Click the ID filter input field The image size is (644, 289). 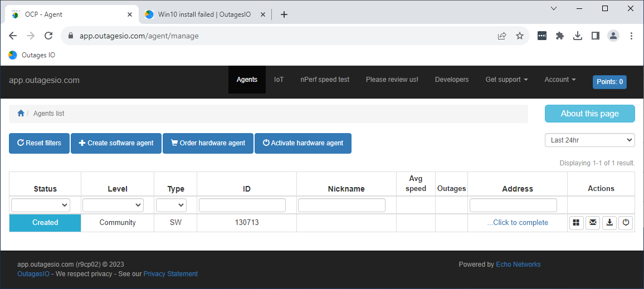tap(242, 205)
